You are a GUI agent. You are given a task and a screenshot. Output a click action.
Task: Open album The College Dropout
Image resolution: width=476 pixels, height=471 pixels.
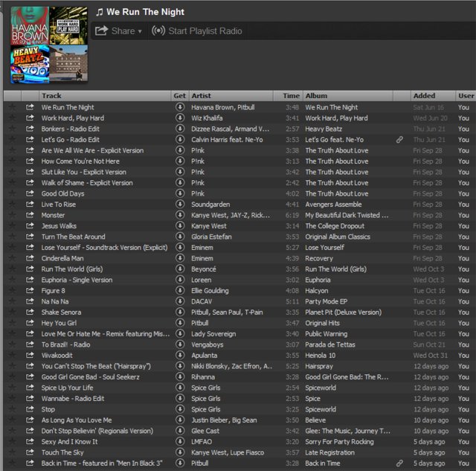336,226
